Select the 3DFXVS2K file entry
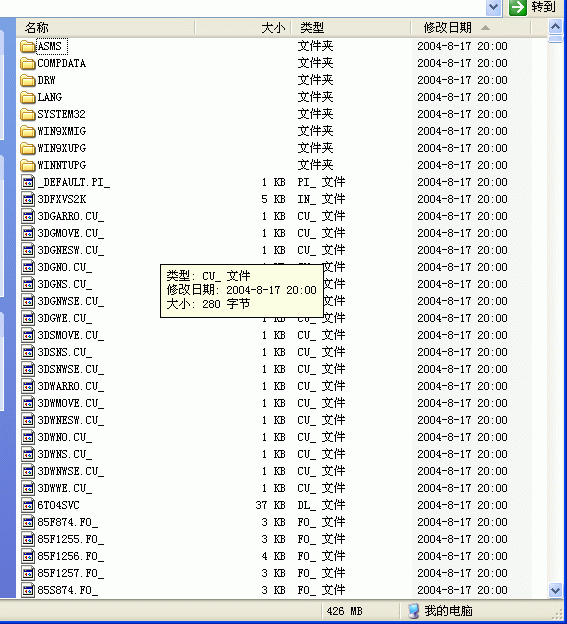This screenshot has width=567, height=624. [62, 199]
